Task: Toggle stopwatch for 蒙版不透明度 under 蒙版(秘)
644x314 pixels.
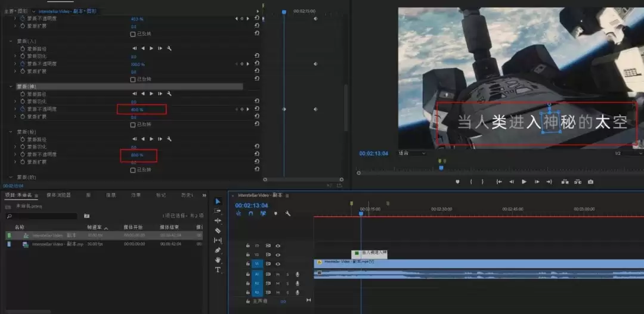Action: (23, 154)
